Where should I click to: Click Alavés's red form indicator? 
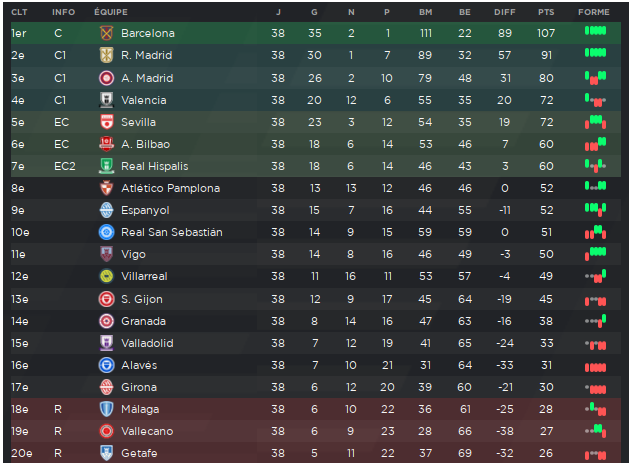point(595,367)
